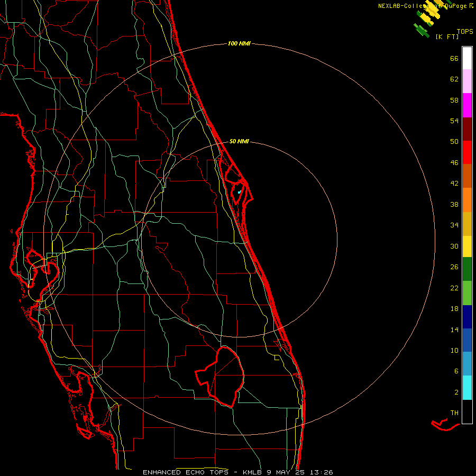The width and height of the screenshot is (476, 476).
Task: Click the black TH threshold swatch
Action: coord(467,411)
